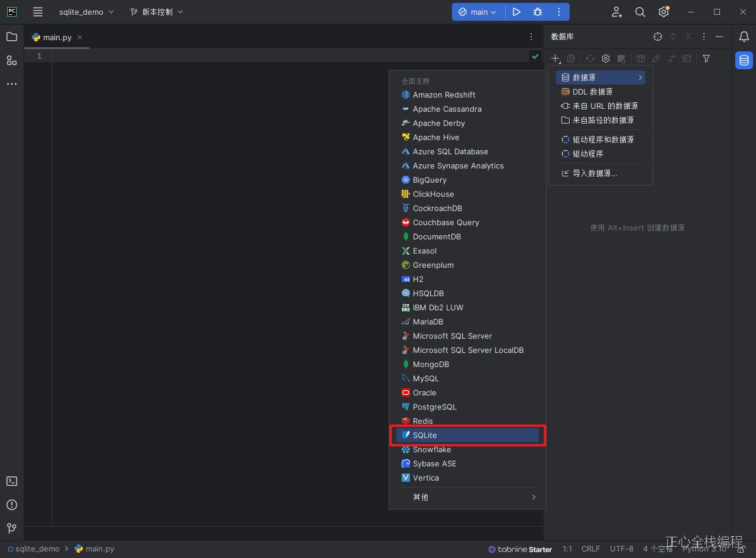Click the database panel target locate icon
This screenshot has width=756, height=558.
tap(658, 37)
